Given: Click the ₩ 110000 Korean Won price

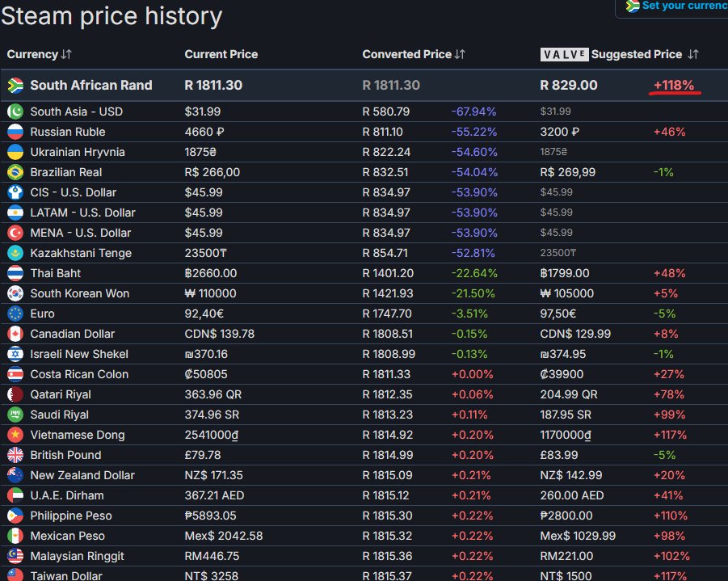Looking at the screenshot, I should point(210,293).
